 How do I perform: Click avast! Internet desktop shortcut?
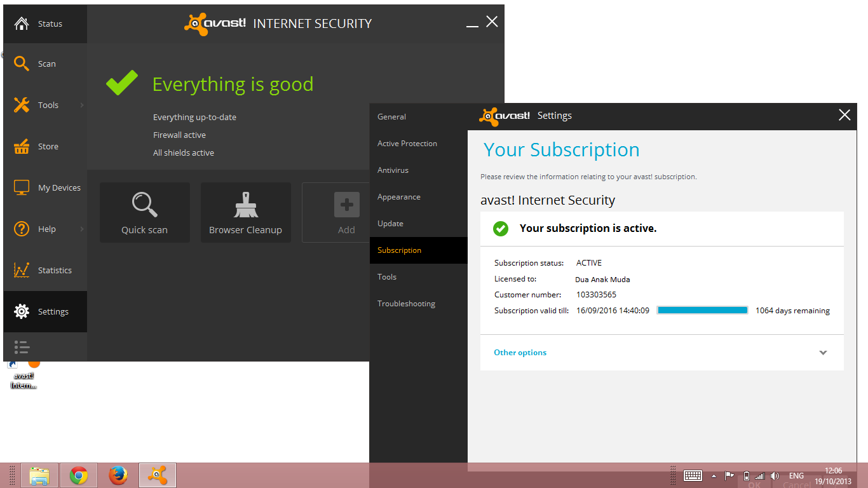[x=24, y=376]
